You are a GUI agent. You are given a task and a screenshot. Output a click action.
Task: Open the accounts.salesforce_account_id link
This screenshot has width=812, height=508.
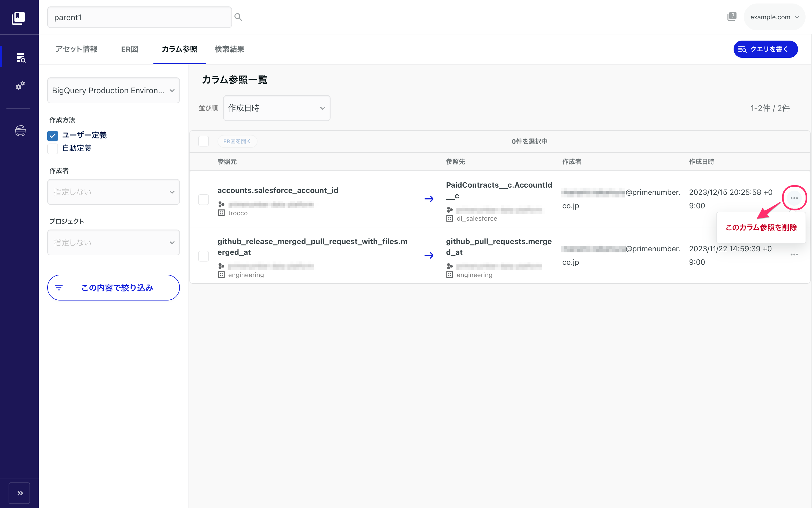[278, 191]
